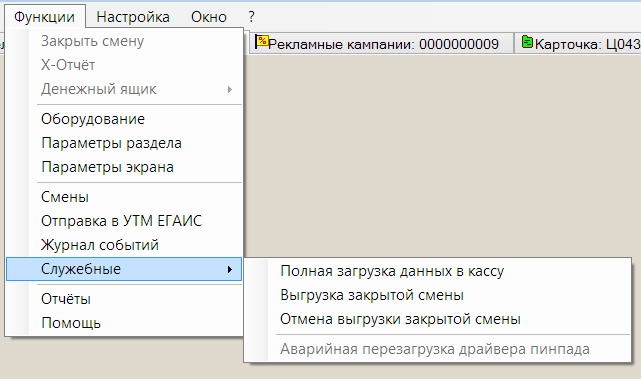
Task: Expand the Служебные submenu arrow
Action: (x=230, y=269)
